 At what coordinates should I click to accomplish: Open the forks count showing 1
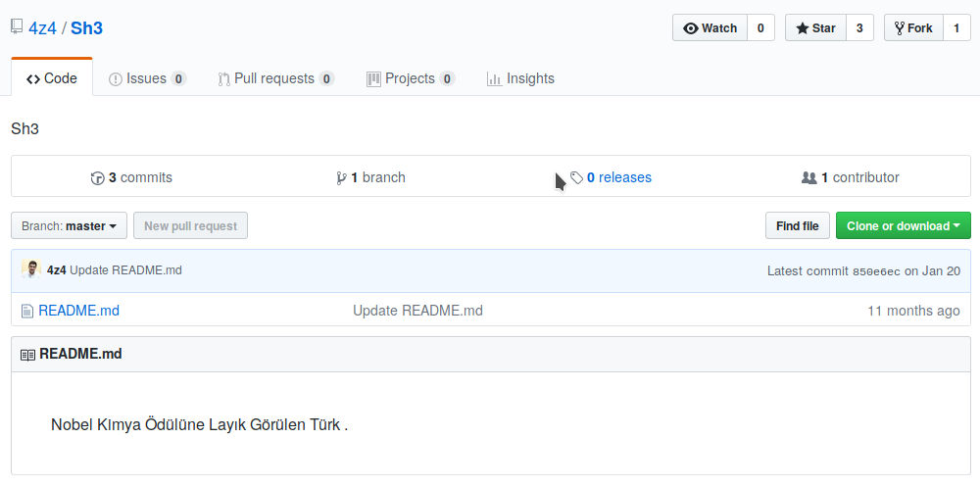tap(956, 27)
